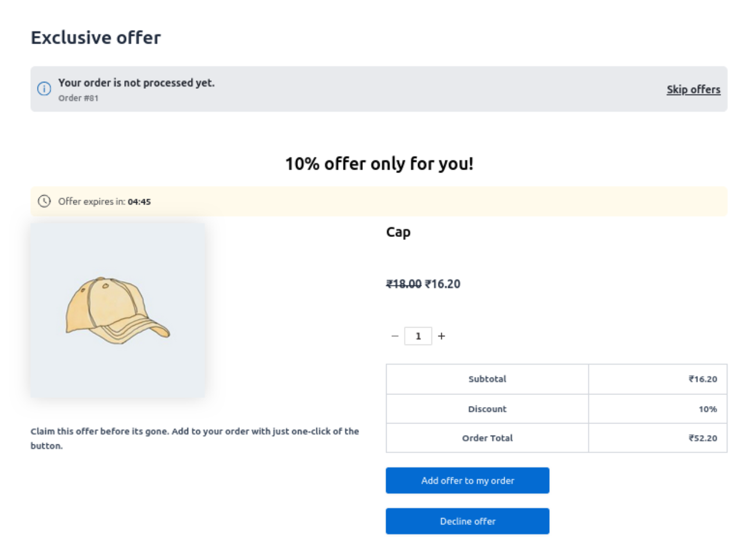756x550 pixels.
Task: Click the Cap product title
Action: click(398, 232)
